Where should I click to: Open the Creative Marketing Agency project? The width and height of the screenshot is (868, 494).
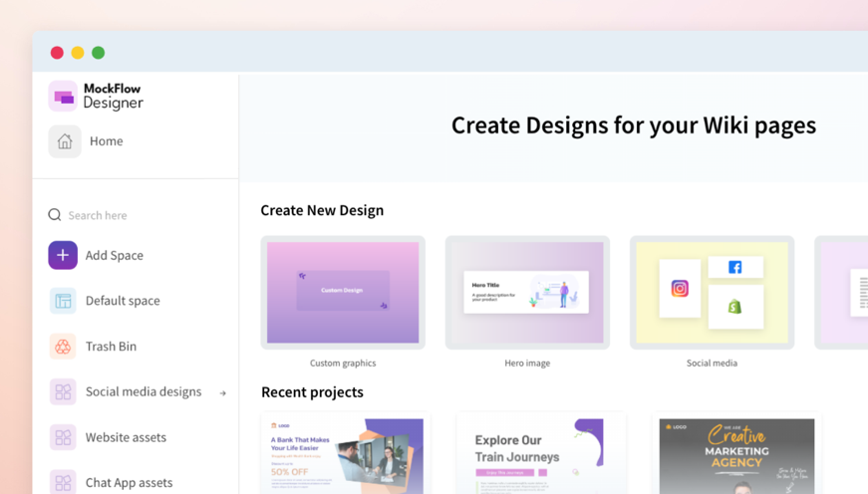pos(736,455)
